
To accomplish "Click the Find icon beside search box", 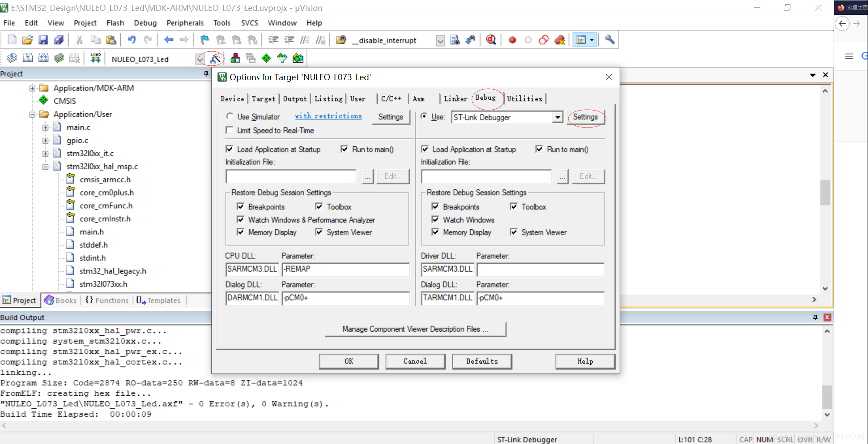I will pyautogui.click(x=455, y=40).
